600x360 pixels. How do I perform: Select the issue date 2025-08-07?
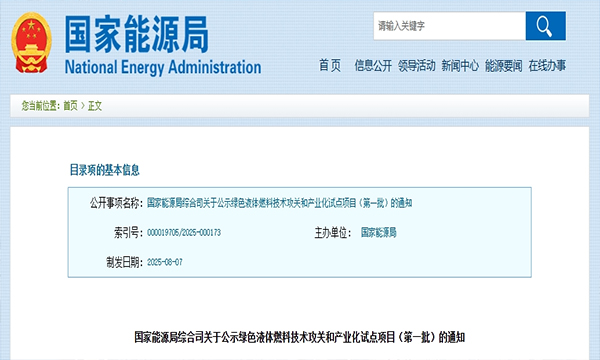(165, 262)
